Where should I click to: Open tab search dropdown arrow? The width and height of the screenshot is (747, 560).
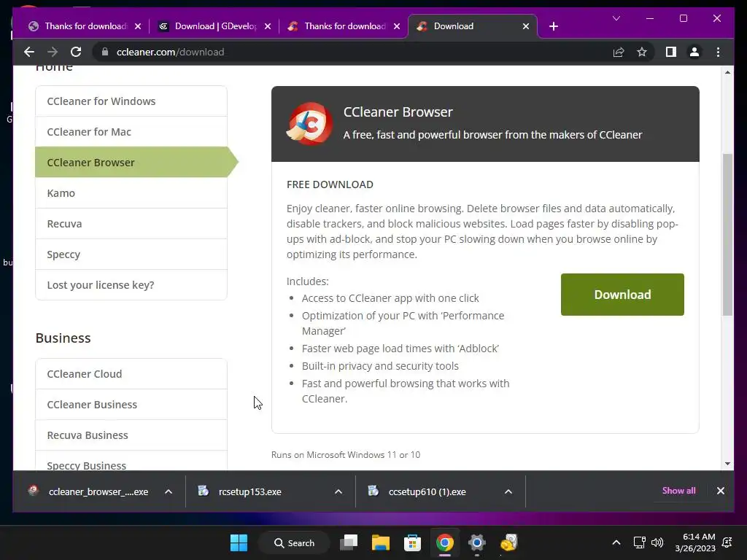616,18
